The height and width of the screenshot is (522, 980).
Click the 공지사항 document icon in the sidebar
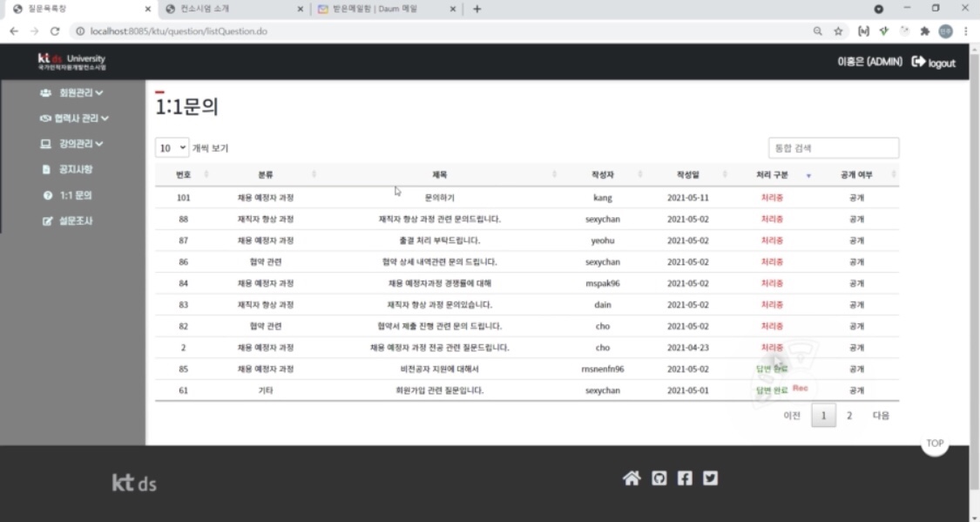(x=45, y=169)
